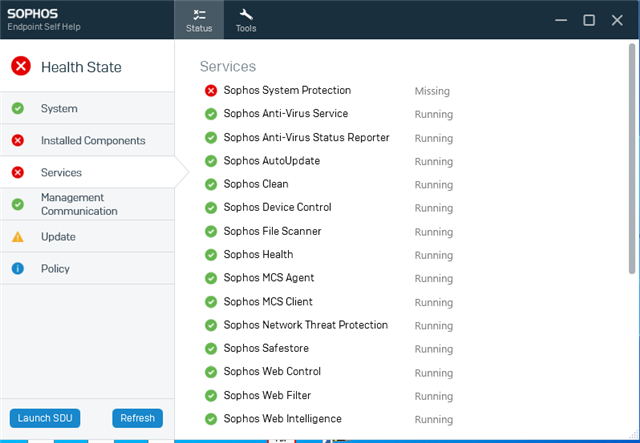Click green check for Network Threat Protection
This screenshot has height=443, width=640.
point(211,325)
